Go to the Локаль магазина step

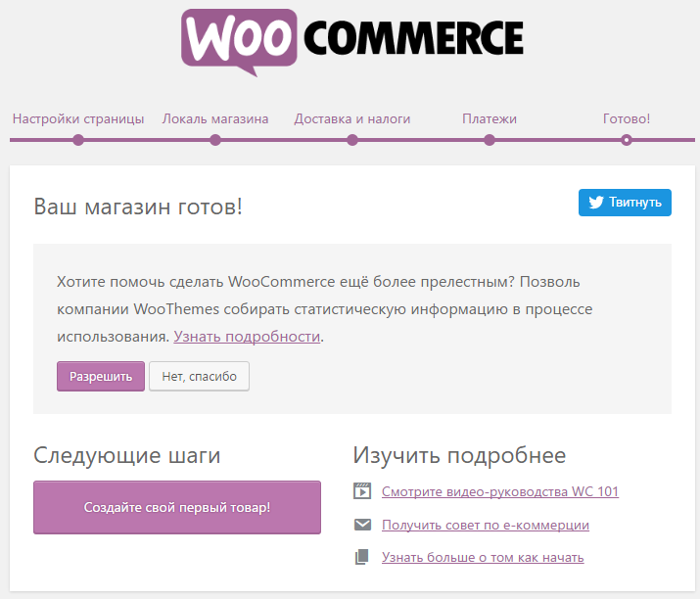tap(215, 118)
